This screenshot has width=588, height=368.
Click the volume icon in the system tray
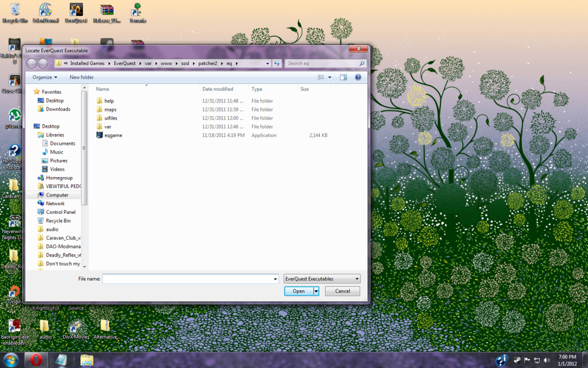[547, 360]
